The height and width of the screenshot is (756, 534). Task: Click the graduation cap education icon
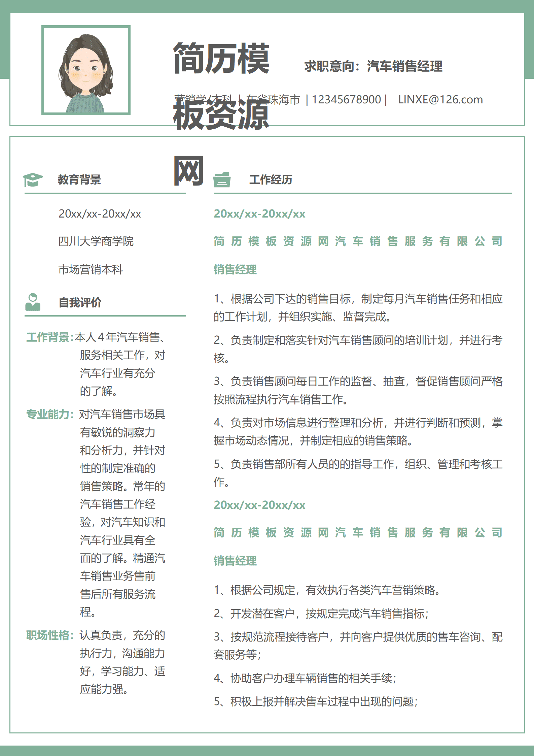[33, 179]
